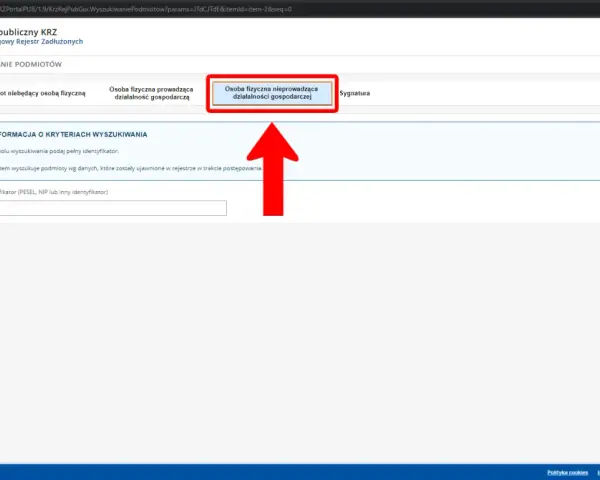The image size is (600, 480).
Task: Switch to the Sygnatura tab
Action: 355,93
